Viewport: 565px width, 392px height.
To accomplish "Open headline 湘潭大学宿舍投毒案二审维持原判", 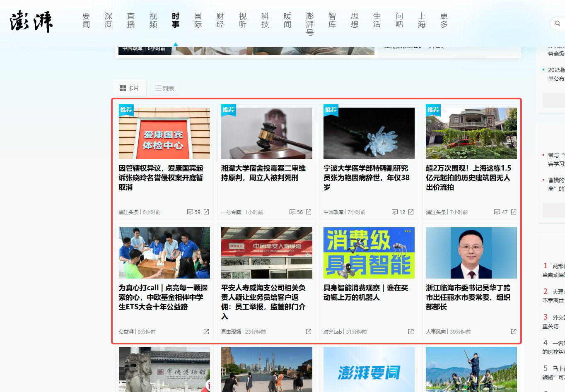I will pos(263,173).
